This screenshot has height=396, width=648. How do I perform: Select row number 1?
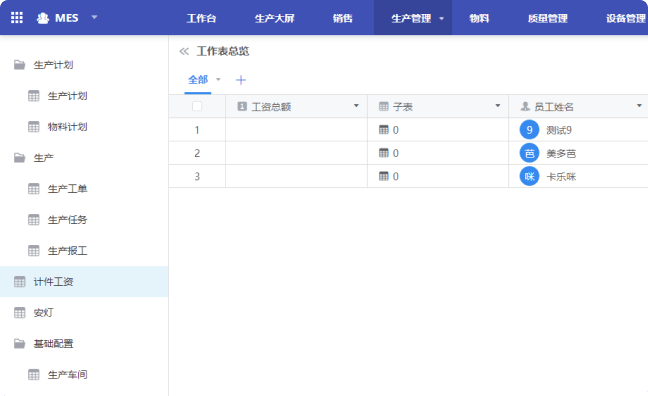click(x=197, y=130)
